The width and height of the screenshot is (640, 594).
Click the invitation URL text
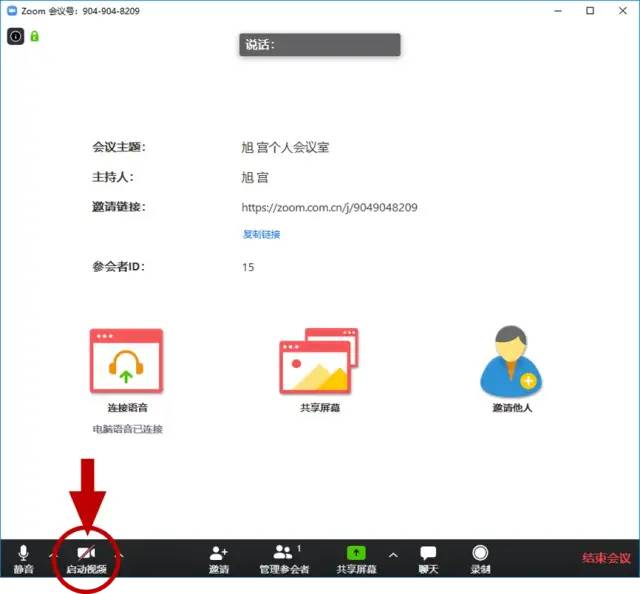click(x=329, y=208)
